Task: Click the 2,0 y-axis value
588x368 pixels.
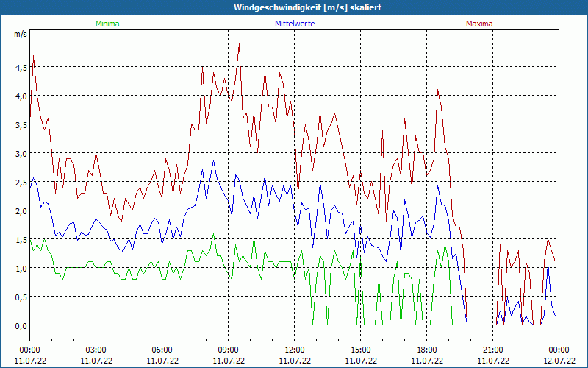Action: click(x=21, y=211)
